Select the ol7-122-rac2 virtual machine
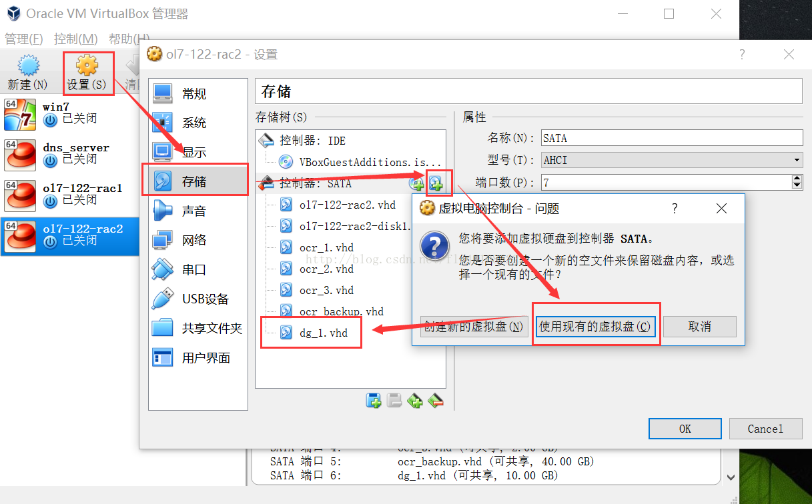The image size is (812, 504). pos(69,235)
